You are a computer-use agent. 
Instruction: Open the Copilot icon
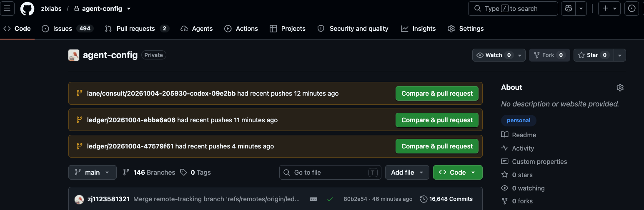569,8
